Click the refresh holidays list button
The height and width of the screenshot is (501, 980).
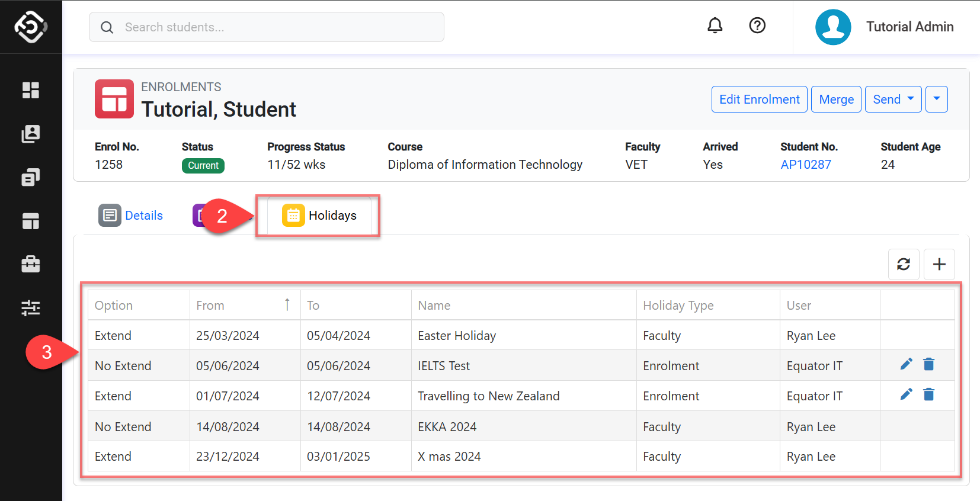pyautogui.click(x=904, y=264)
